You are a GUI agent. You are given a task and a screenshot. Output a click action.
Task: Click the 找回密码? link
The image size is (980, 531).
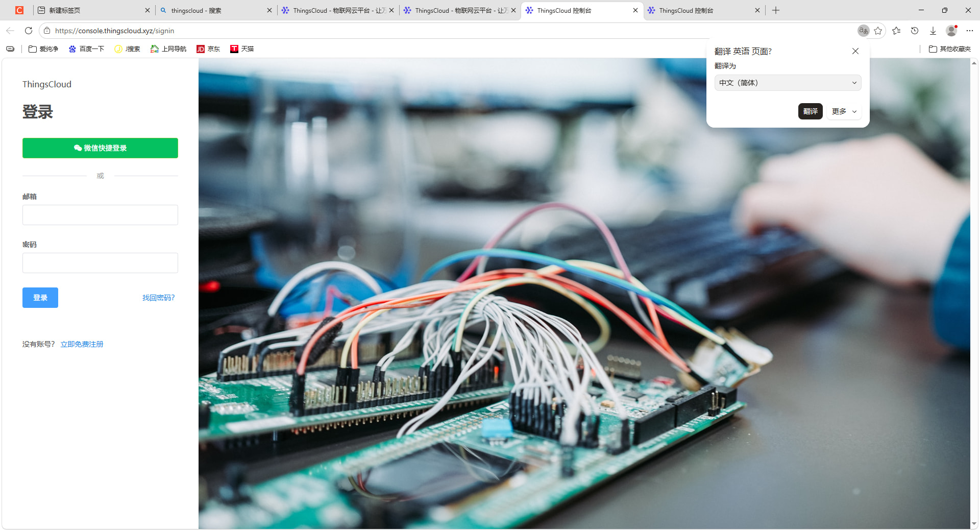point(158,298)
